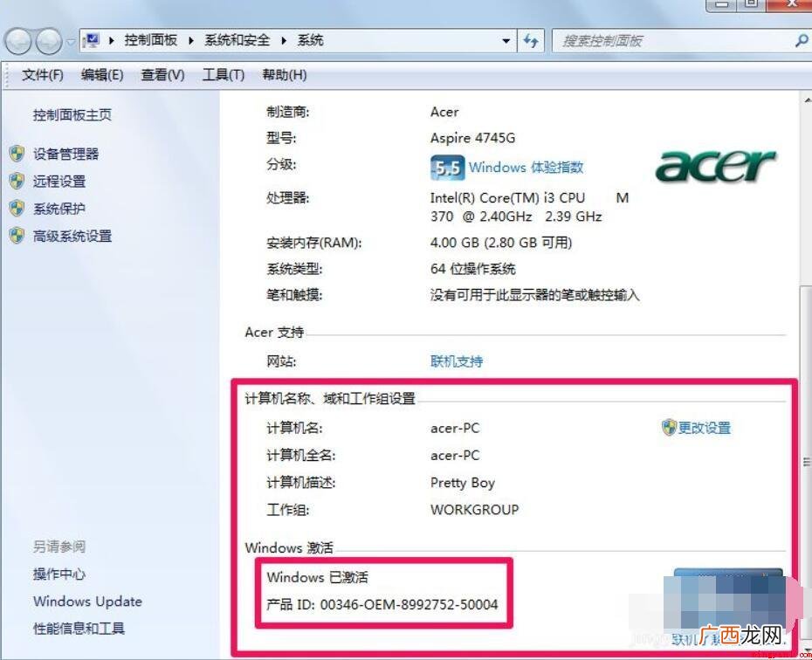Select the Aspire 4745G model text
Image resolution: width=812 pixels, height=660 pixels.
(x=473, y=138)
